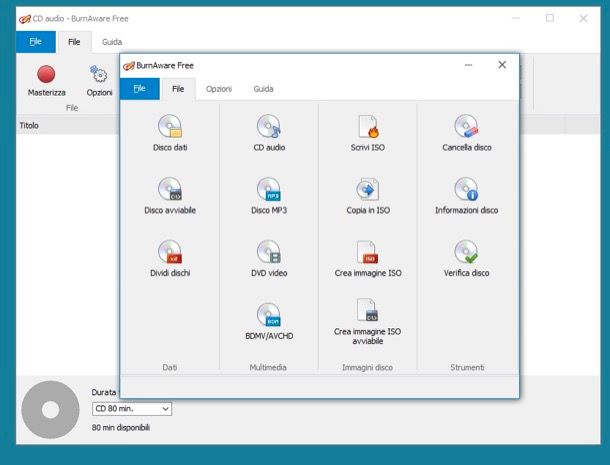Select File tab in CD audio window
This screenshot has width=610, height=465.
tap(74, 42)
